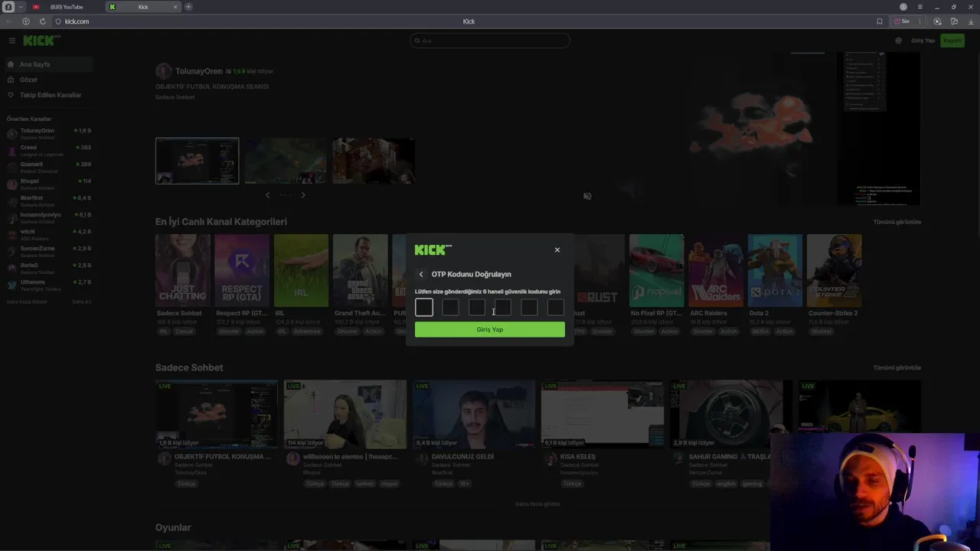
Task: Expand list with Daha Fazla Göster
Action: coord(27,302)
